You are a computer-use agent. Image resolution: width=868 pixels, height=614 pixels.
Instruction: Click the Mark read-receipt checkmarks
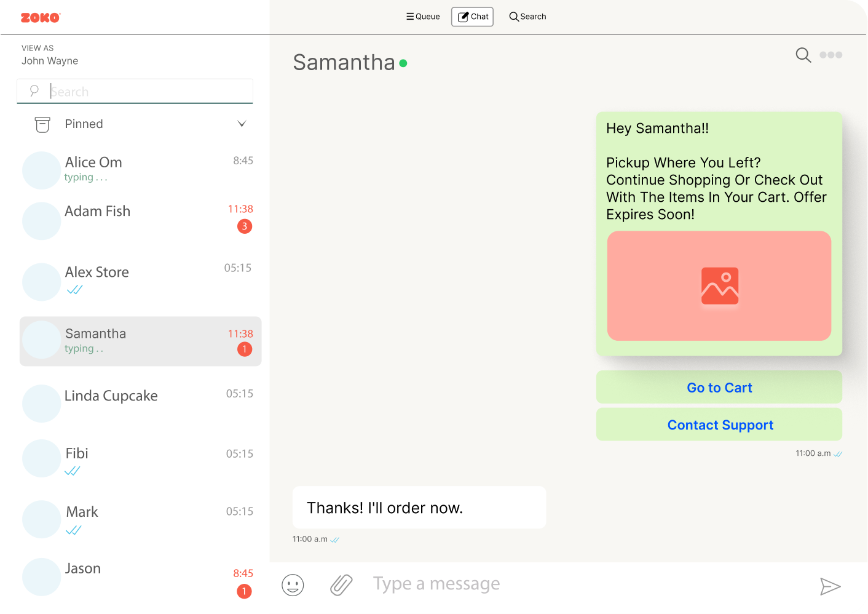(x=74, y=530)
